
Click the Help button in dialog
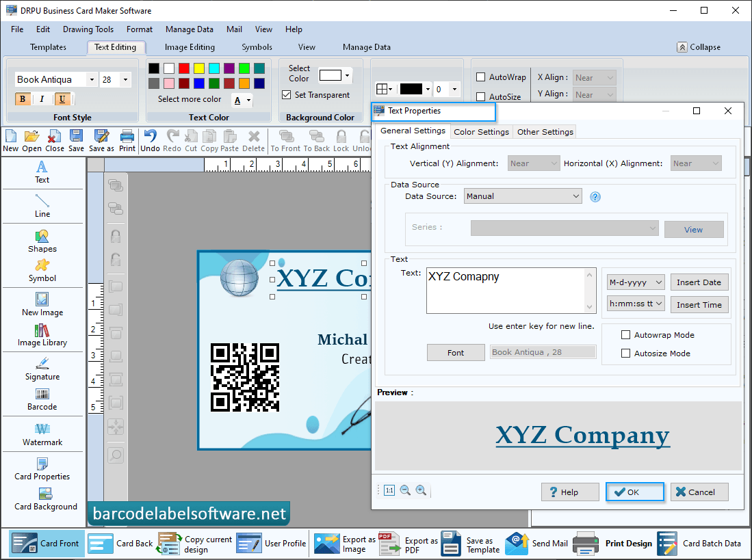coord(570,492)
